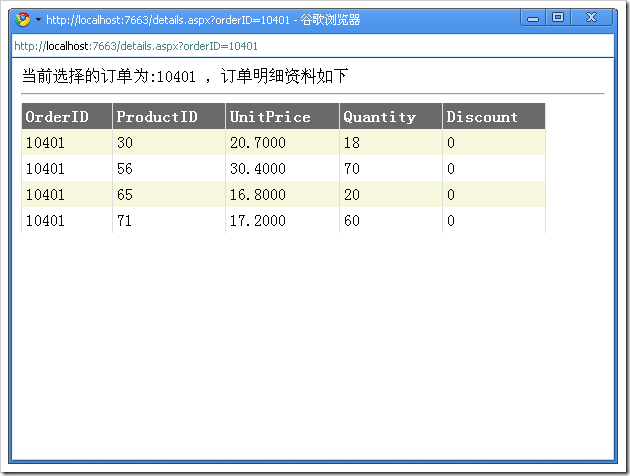Minimize the browser popup window
The width and height of the screenshot is (630, 476).
coord(534,18)
